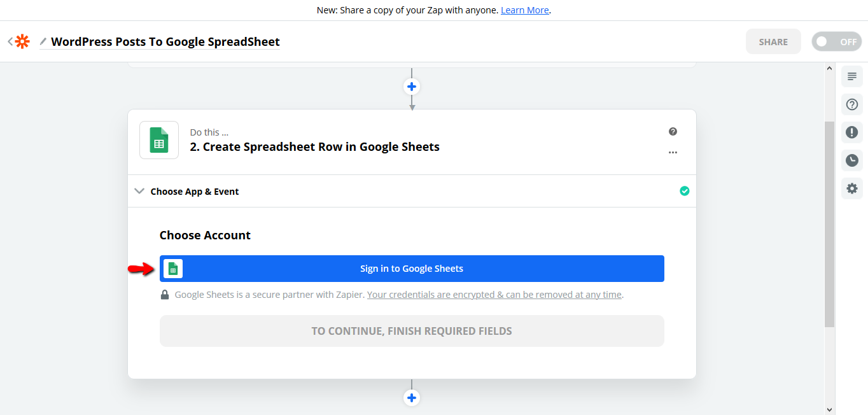Sign in to Google Sheets
The image size is (868, 415).
[x=412, y=269]
